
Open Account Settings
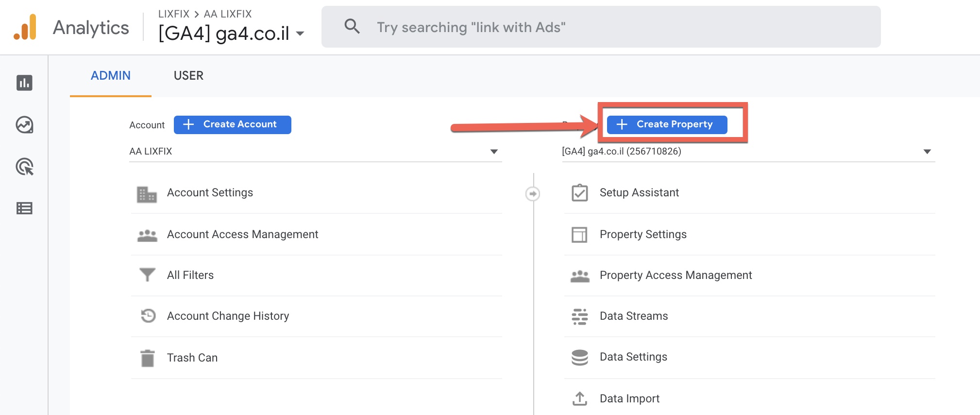[x=316, y=193]
